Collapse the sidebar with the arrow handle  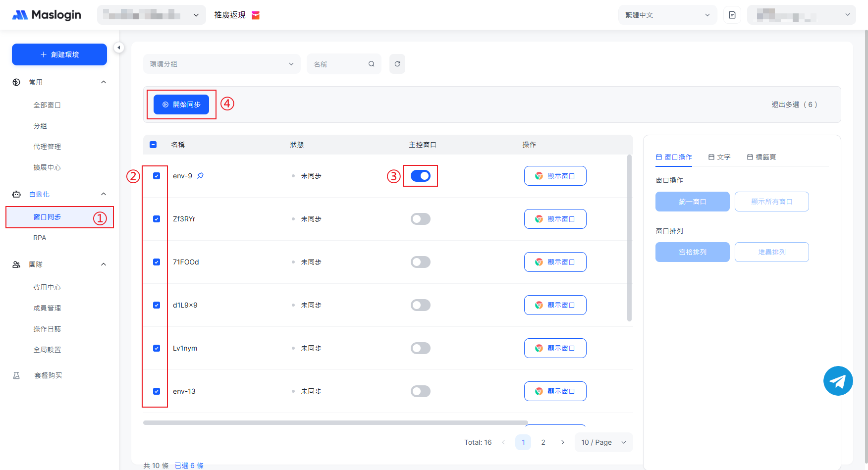coord(118,48)
